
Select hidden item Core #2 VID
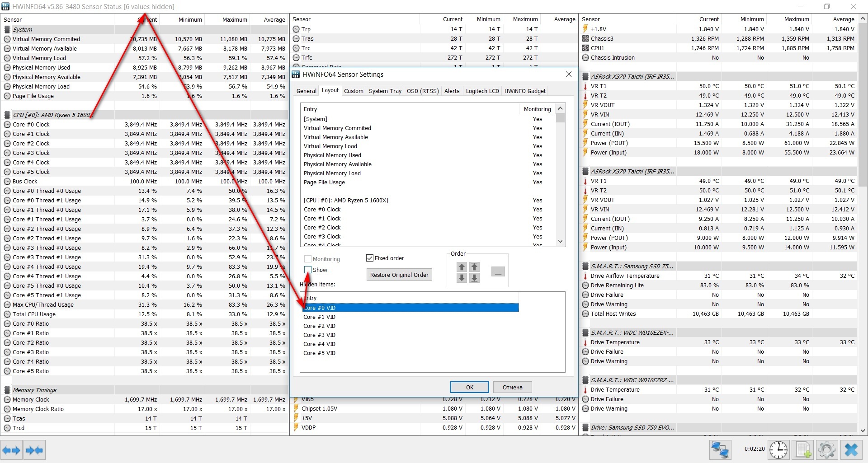pos(410,326)
